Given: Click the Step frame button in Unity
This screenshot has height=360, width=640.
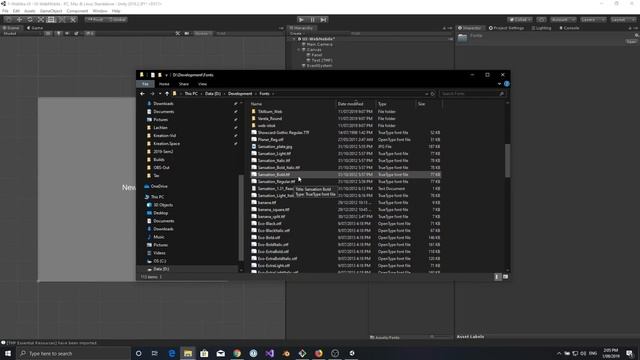Looking at the screenshot, I should [323, 20].
